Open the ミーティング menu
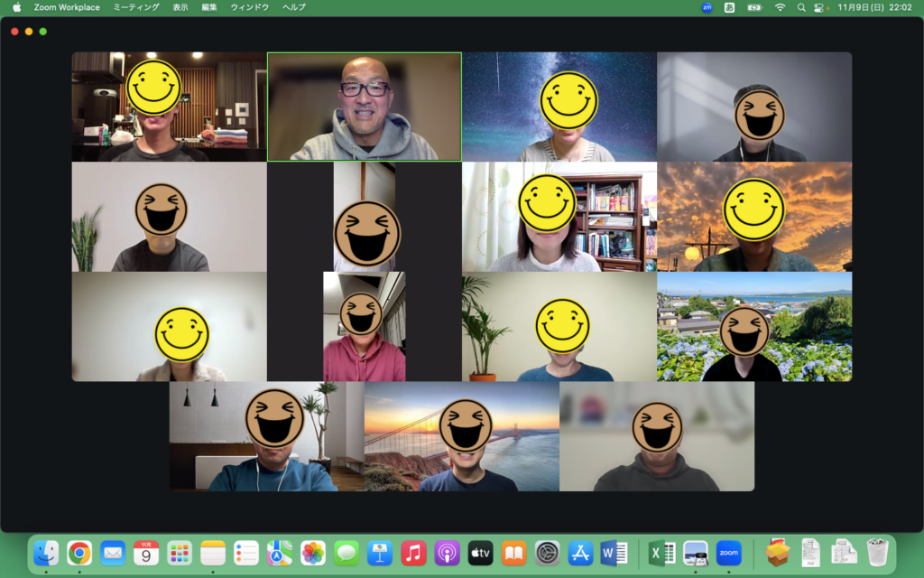Image resolution: width=924 pixels, height=578 pixels. click(136, 7)
